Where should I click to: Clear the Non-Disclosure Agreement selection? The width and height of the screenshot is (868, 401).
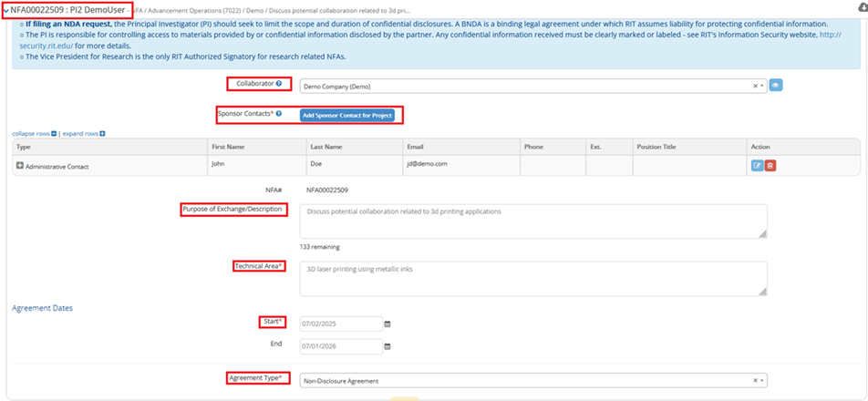(x=755, y=380)
